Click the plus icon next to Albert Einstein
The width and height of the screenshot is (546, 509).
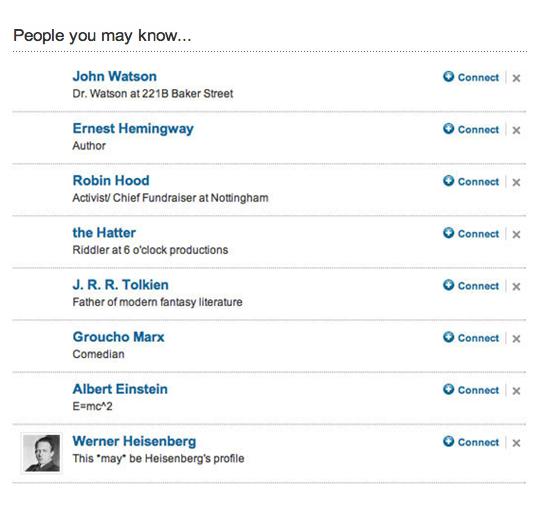point(448,389)
